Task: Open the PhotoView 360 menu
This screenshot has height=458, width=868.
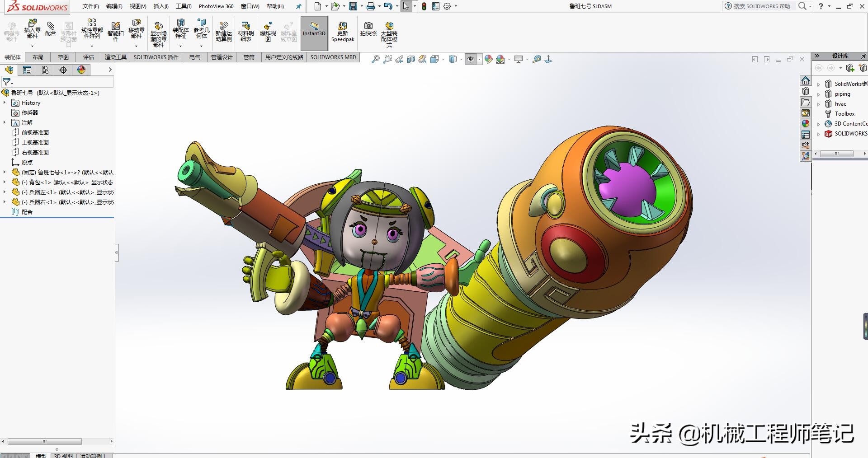Action: click(216, 6)
